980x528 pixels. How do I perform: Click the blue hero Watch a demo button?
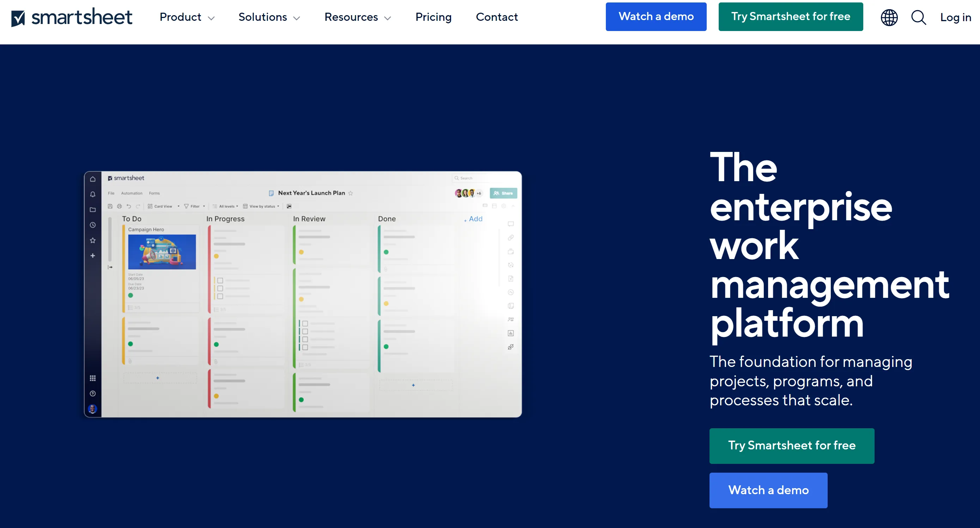pyautogui.click(x=768, y=490)
